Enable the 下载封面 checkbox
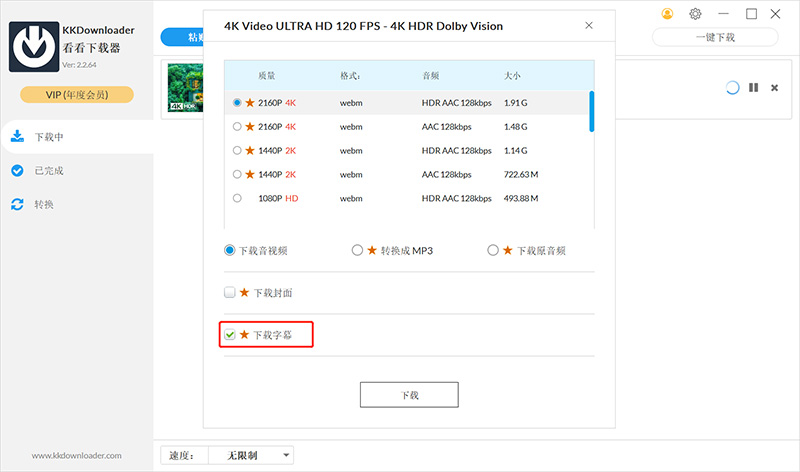The image size is (800, 472). [x=230, y=293]
